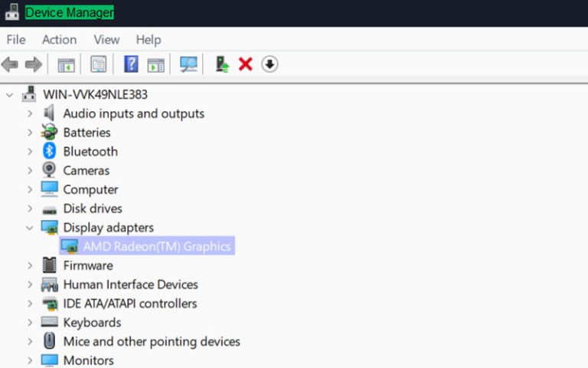This screenshot has height=368, width=588.
Task: Click the AMD Radeon graphics card icon
Action: coord(70,247)
